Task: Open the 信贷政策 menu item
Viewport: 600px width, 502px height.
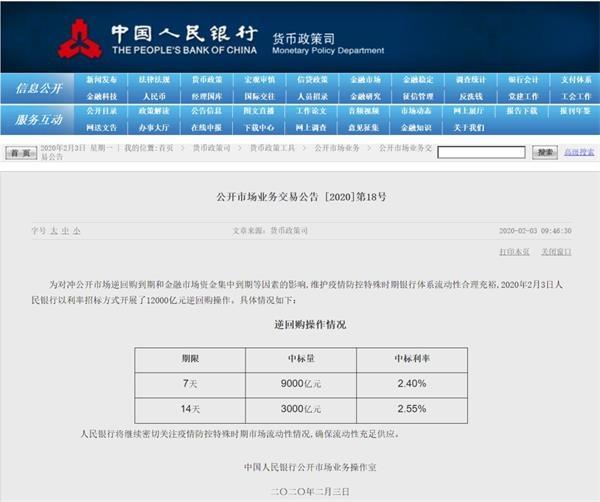Action: (313, 80)
